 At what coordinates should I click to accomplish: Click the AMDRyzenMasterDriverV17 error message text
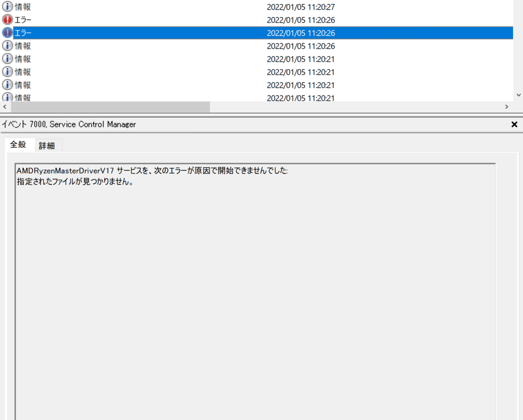coord(152,170)
